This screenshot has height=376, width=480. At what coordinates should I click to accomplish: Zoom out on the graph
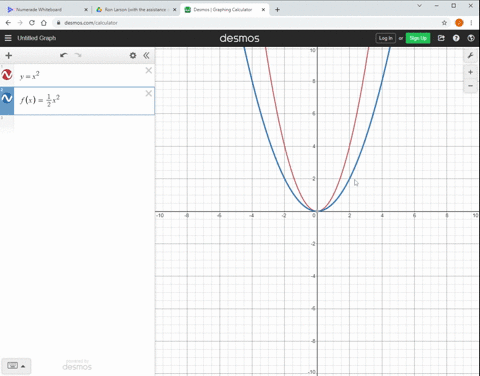tap(470, 86)
